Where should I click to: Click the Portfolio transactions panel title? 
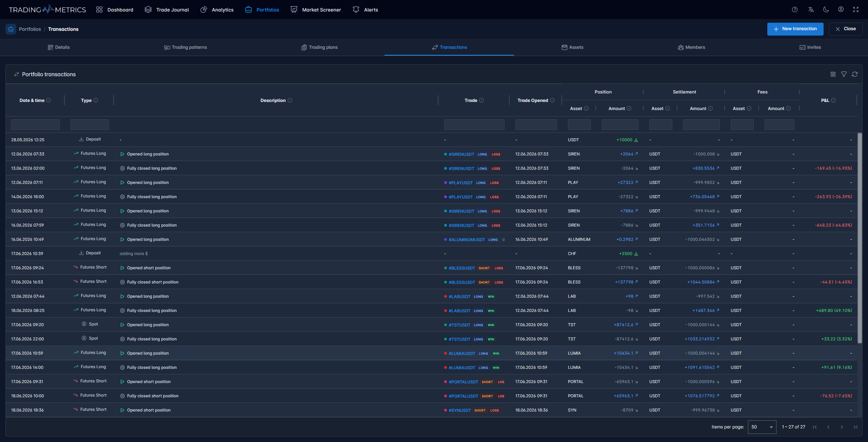pos(49,74)
